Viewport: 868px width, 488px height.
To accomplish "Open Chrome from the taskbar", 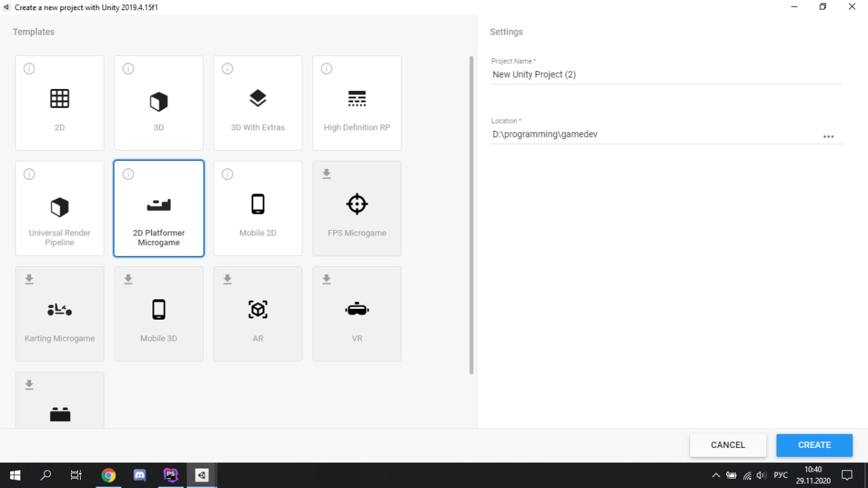I will [x=108, y=475].
